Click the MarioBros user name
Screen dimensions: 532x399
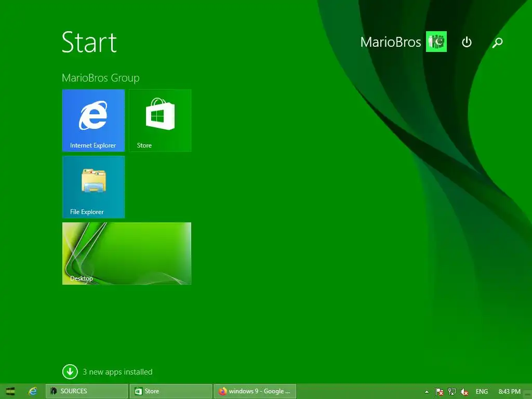[391, 42]
